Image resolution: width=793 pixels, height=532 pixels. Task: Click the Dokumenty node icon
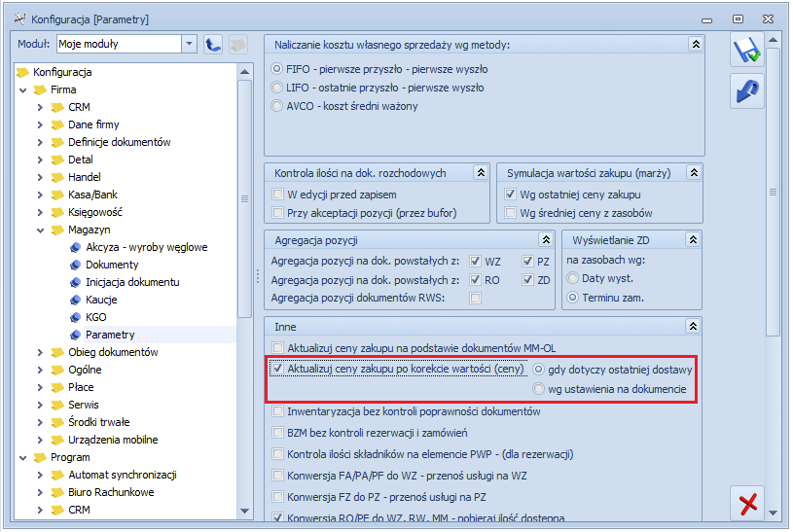[75, 265]
